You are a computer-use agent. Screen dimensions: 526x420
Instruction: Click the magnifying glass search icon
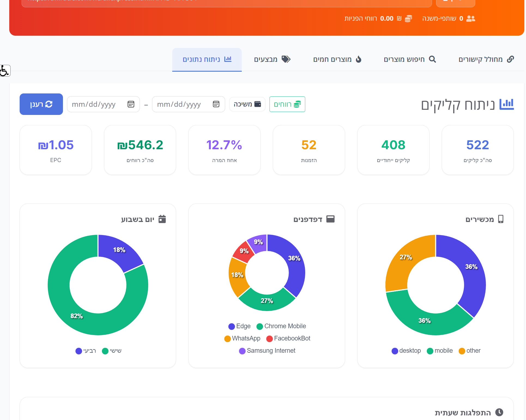[x=432, y=59]
